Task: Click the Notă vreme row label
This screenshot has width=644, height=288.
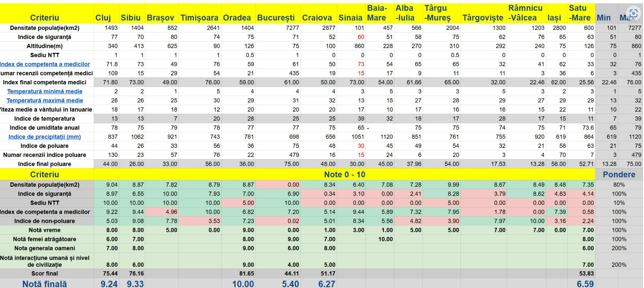Action: [44, 230]
